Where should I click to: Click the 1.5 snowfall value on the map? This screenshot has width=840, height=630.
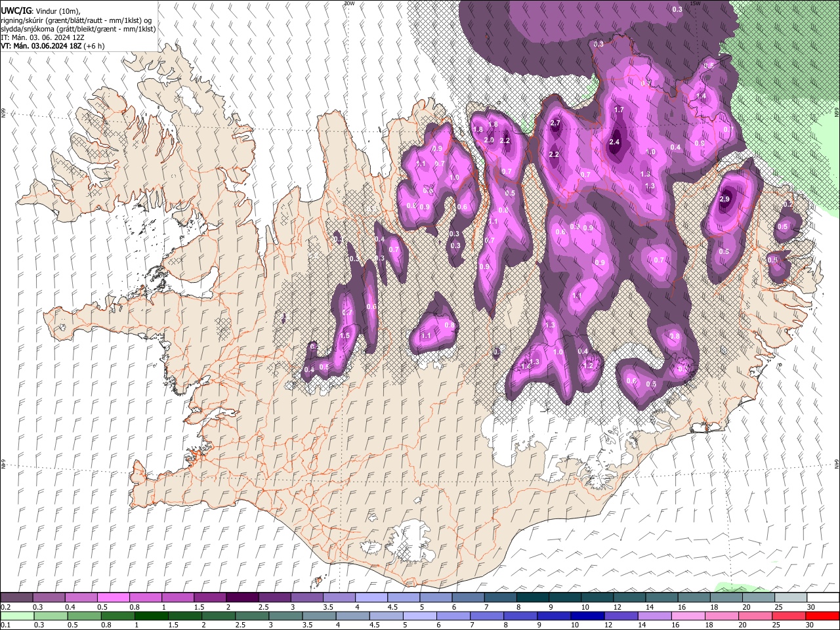point(345,335)
